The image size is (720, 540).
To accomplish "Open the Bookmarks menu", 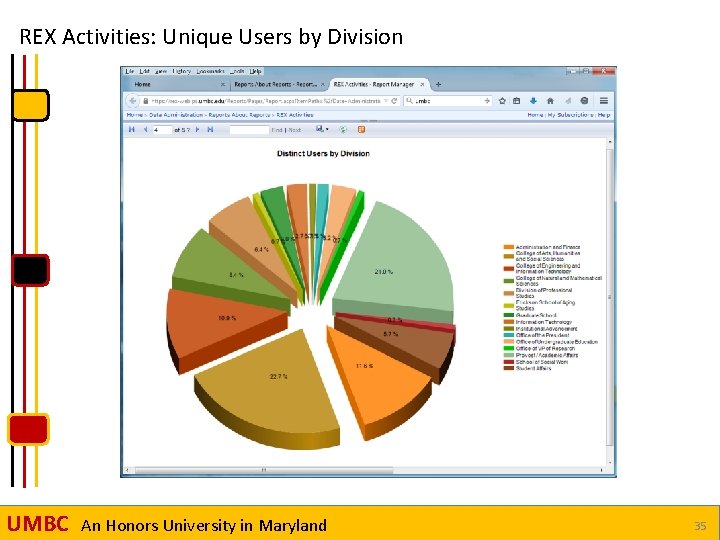I will 210,71.
